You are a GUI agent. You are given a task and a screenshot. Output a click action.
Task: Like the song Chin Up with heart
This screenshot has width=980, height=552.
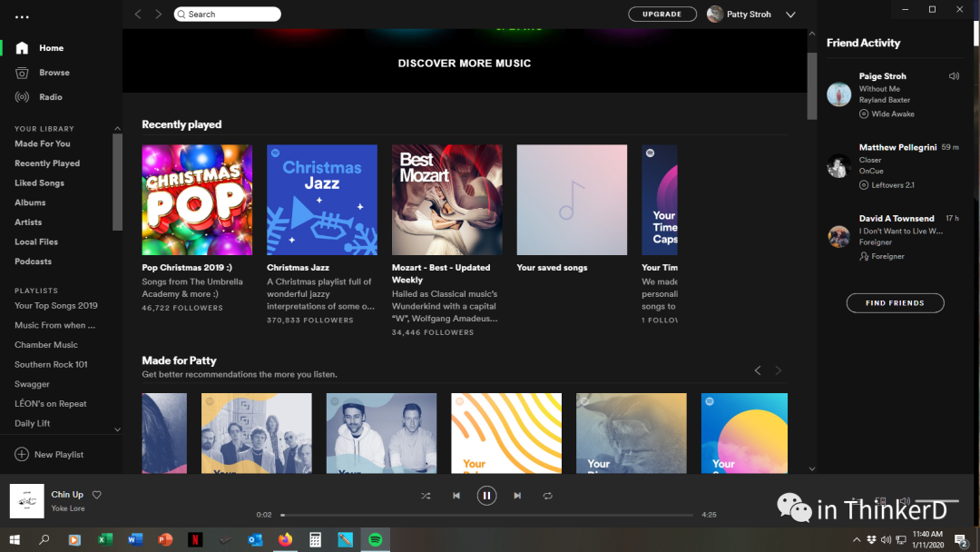97,495
